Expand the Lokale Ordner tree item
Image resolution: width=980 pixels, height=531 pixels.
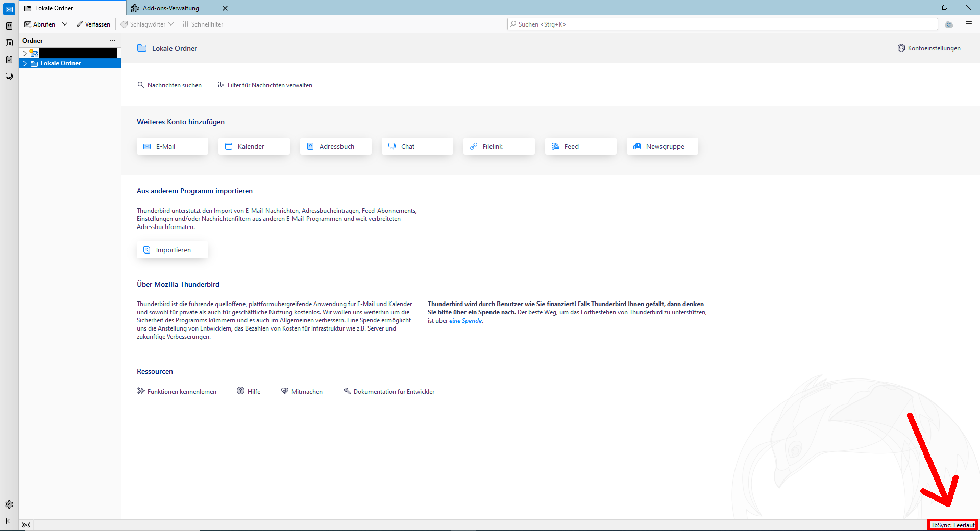24,63
